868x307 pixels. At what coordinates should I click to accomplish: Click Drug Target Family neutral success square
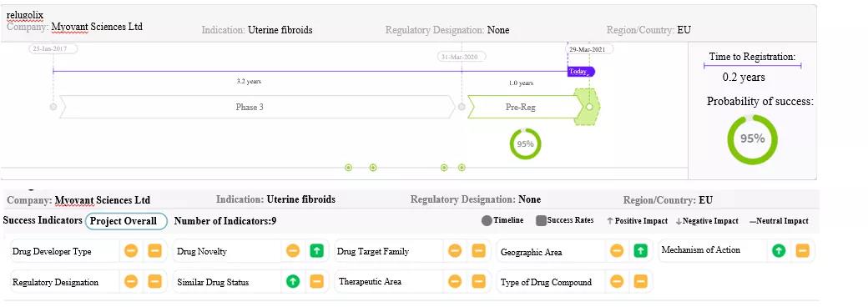pos(478,251)
